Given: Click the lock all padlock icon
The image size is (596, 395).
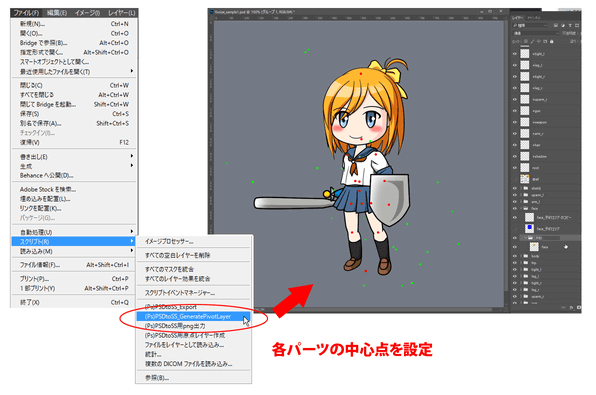Looking at the screenshot, I should (552, 41).
